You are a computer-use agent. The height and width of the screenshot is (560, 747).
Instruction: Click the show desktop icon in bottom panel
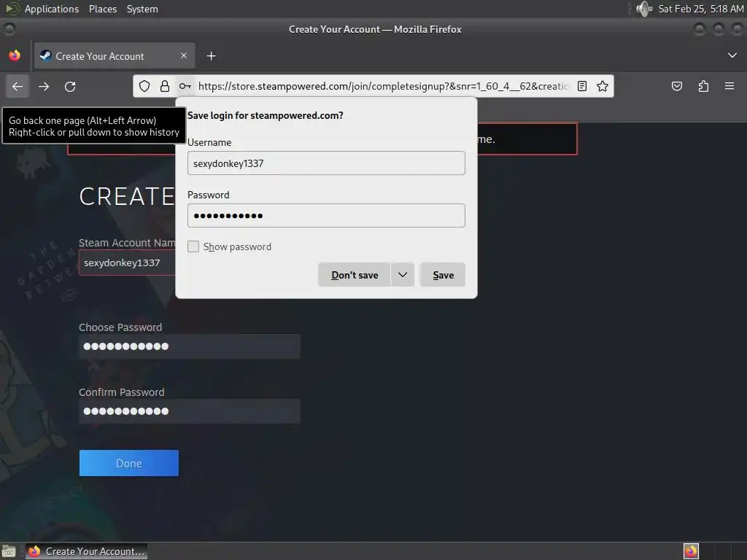point(9,551)
